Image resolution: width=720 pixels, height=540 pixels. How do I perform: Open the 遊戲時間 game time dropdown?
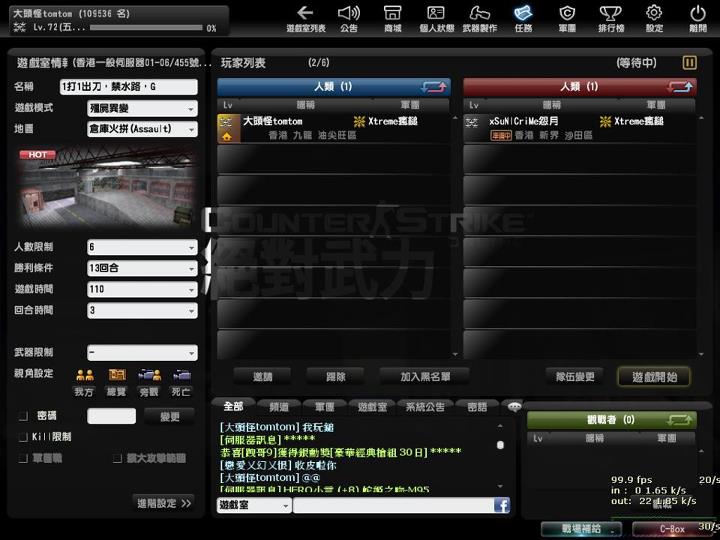pyautogui.click(x=142, y=289)
